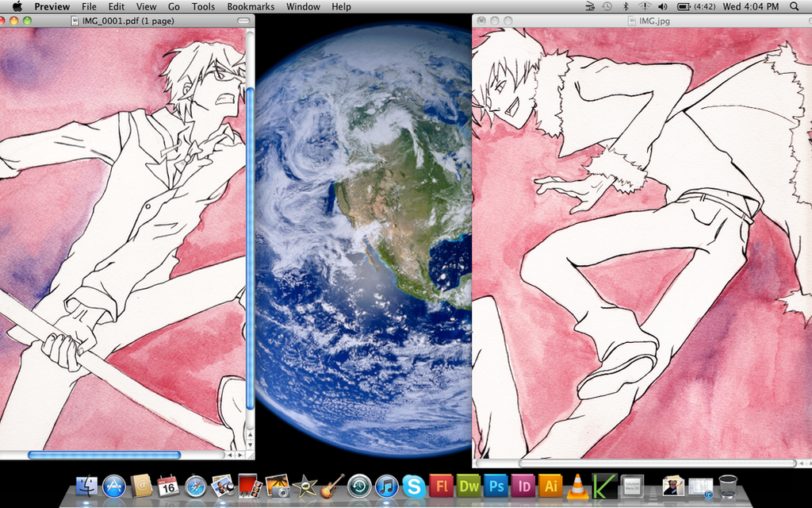Launch Adobe Photoshop from the Dock

496,487
